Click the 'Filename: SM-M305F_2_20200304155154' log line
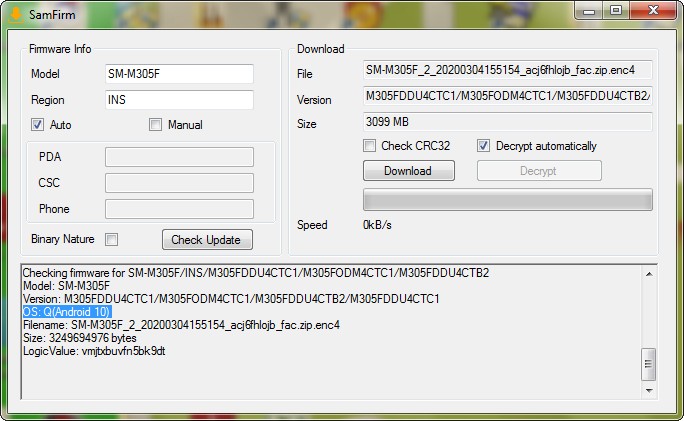 [181, 325]
